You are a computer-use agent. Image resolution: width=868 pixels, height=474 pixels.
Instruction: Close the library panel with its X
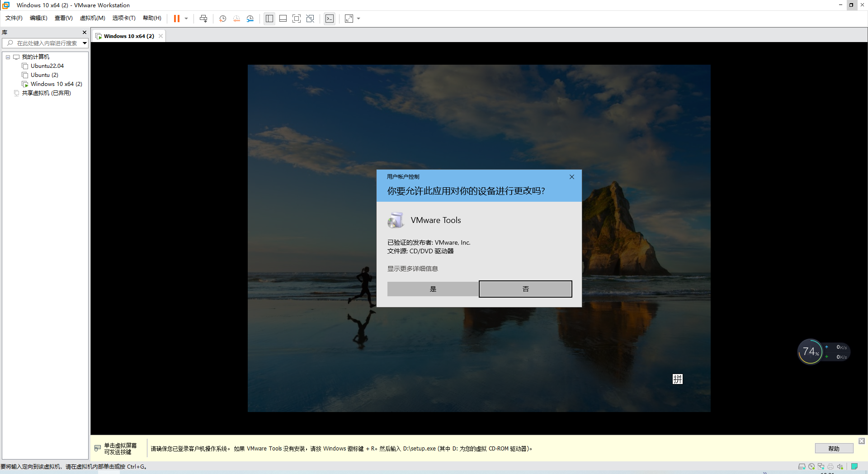tap(85, 33)
